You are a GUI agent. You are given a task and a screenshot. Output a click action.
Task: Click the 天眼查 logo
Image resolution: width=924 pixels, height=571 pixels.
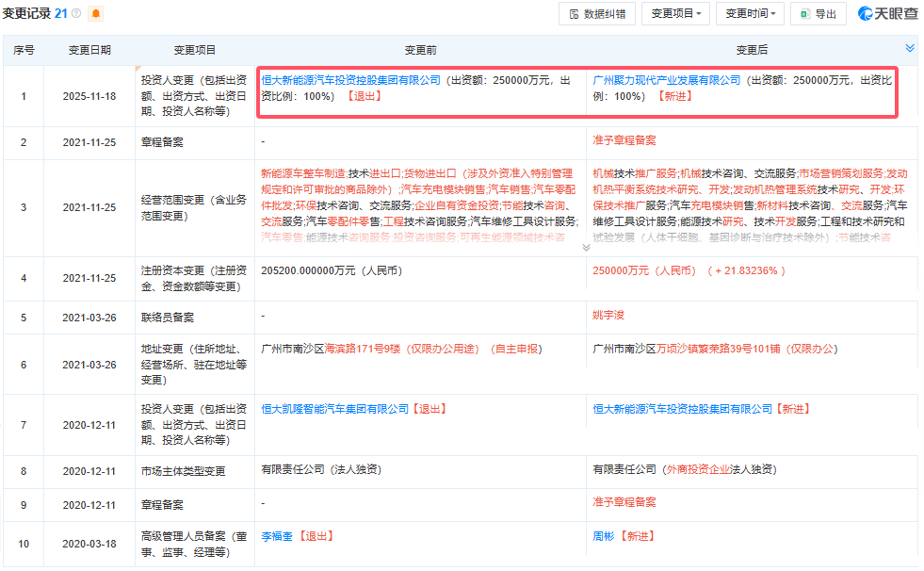(887, 14)
